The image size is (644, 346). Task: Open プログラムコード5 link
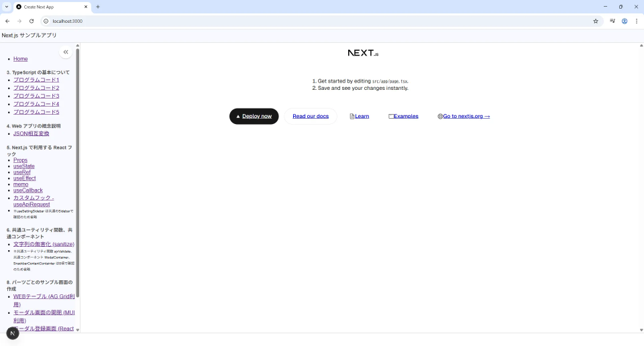point(36,112)
